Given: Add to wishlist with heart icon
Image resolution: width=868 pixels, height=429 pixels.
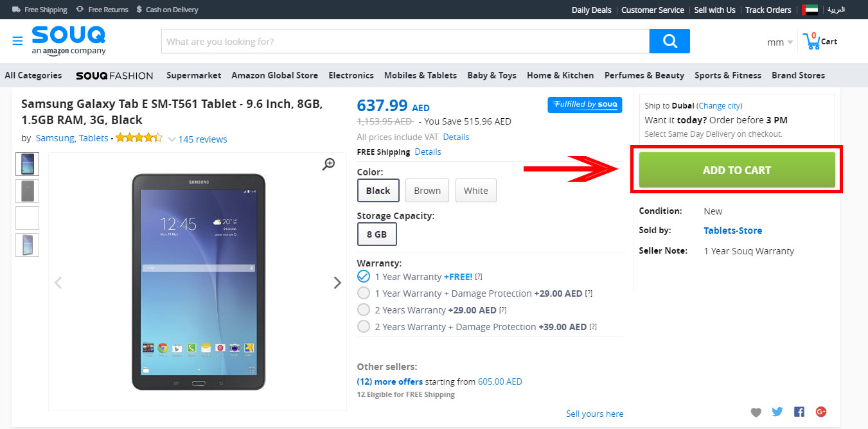Looking at the screenshot, I should [756, 412].
